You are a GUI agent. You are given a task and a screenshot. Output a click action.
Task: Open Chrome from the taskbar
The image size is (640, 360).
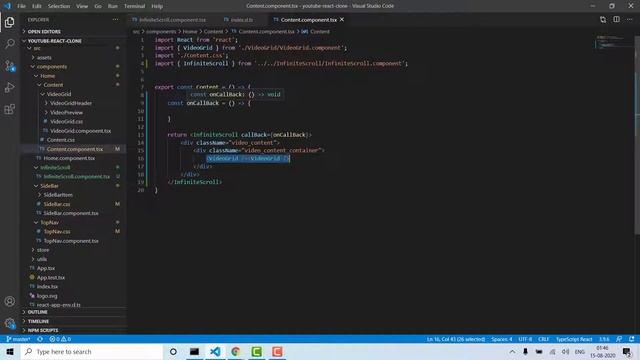click(x=236, y=351)
